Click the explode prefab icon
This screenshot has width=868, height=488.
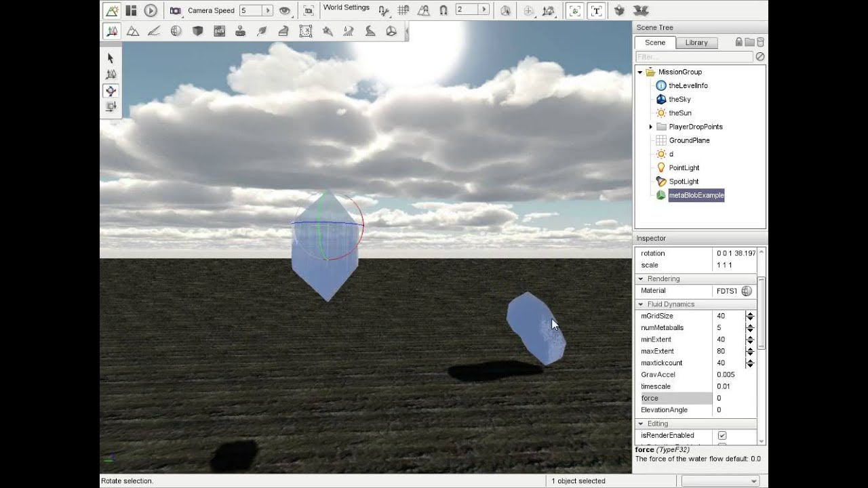[641, 10]
